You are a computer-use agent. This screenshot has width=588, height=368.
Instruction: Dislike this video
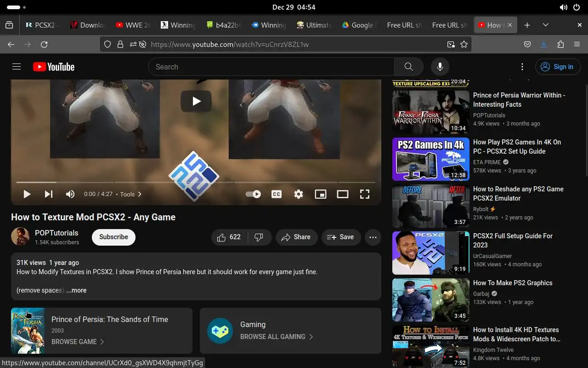(x=259, y=237)
